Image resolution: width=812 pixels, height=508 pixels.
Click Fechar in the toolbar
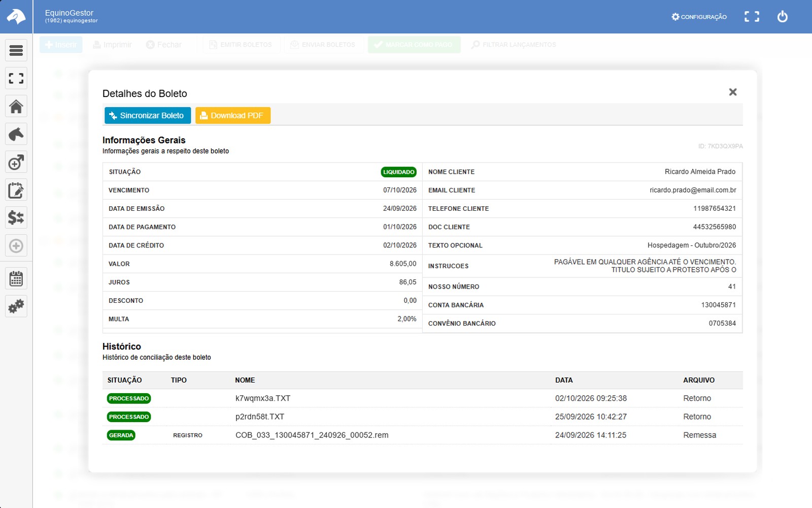[x=163, y=45]
